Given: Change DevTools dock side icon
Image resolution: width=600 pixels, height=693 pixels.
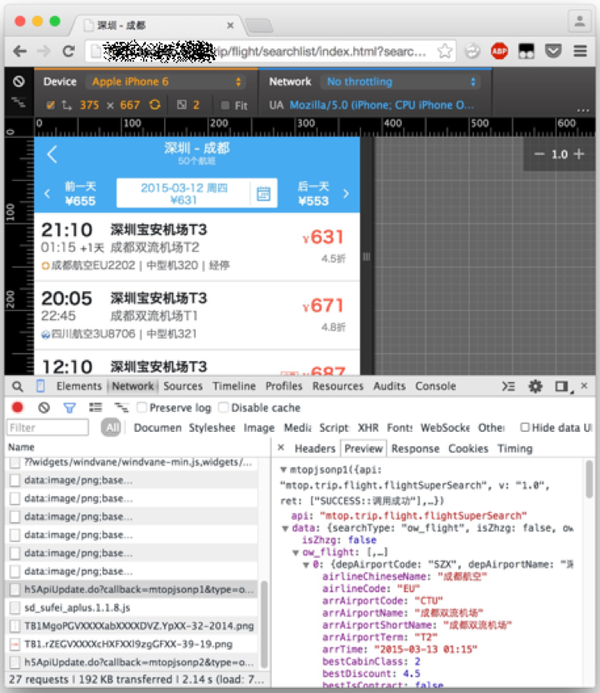Looking at the screenshot, I should (562, 387).
